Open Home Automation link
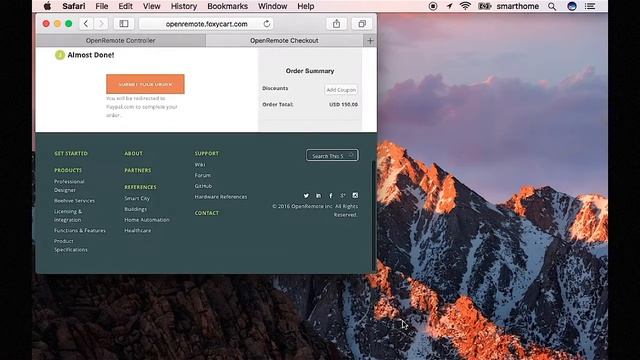The width and height of the screenshot is (640, 360). (x=147, y=220)
